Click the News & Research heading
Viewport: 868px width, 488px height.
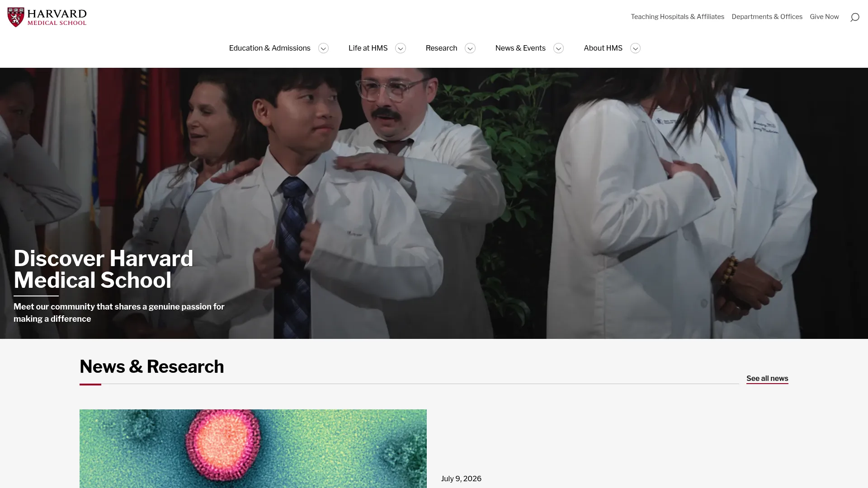152,366
